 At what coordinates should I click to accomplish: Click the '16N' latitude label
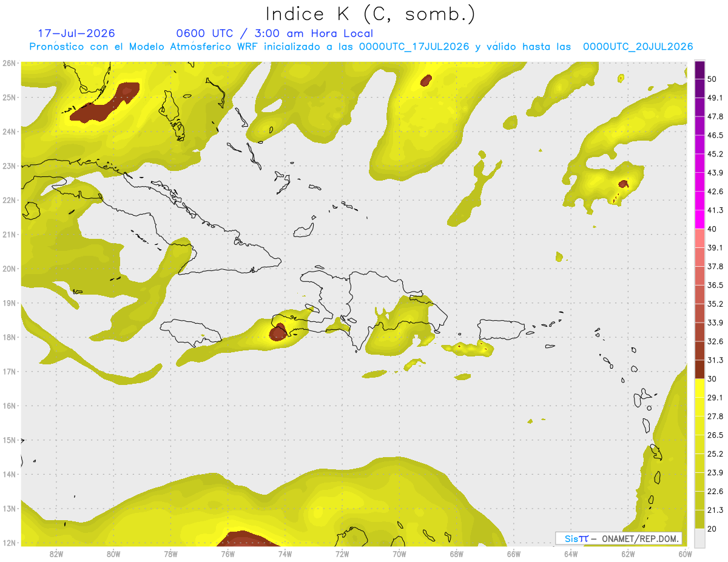(x=9, y=406)
